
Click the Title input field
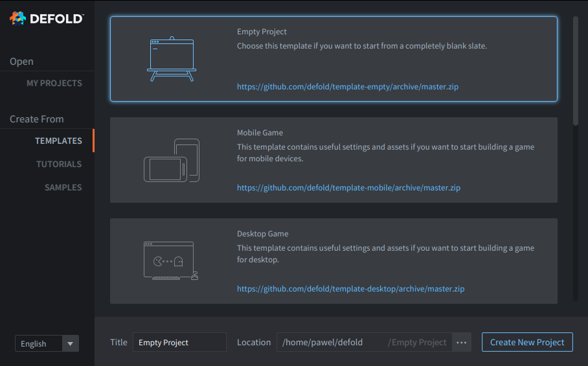click(179, 343)
